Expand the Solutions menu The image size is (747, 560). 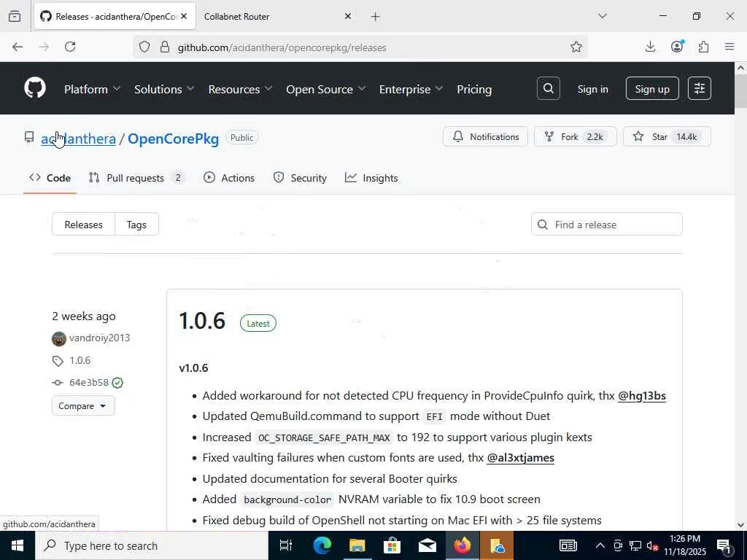coord(164,89)
